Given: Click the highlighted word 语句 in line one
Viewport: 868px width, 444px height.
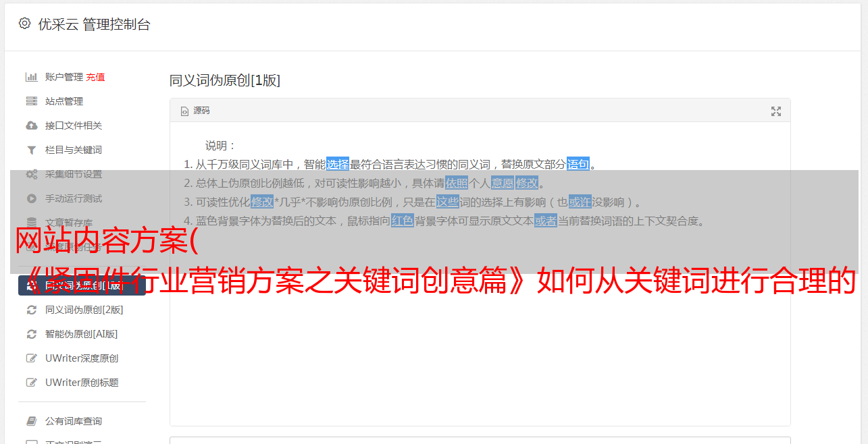Looking at the screenshot, I should pos(578,164).
